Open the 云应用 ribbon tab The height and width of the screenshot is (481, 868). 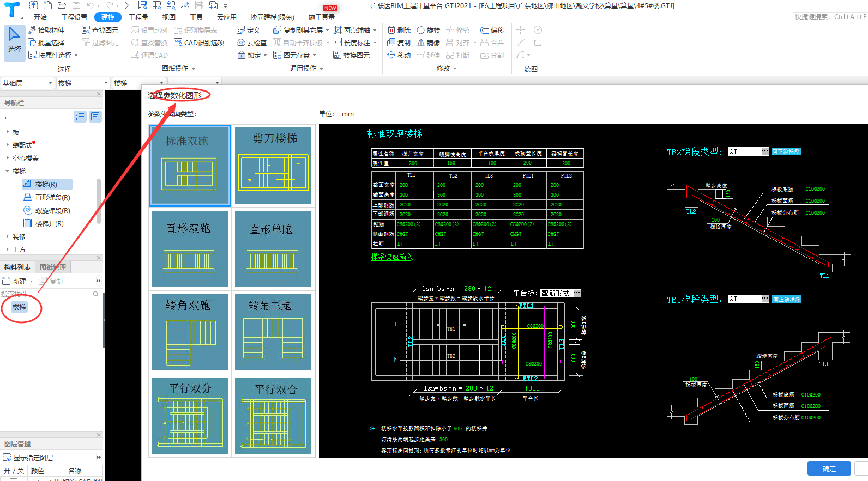pyautogui.click(x=227, y=17)
